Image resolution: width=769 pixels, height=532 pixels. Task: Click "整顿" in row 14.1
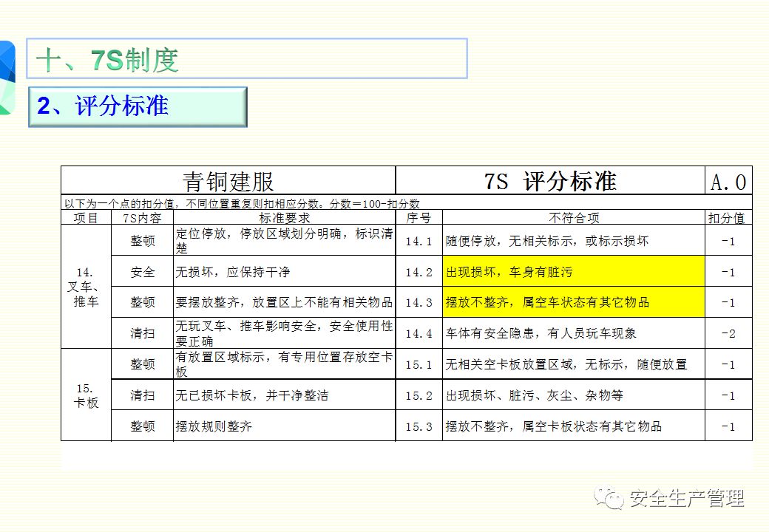coord(142,241)
